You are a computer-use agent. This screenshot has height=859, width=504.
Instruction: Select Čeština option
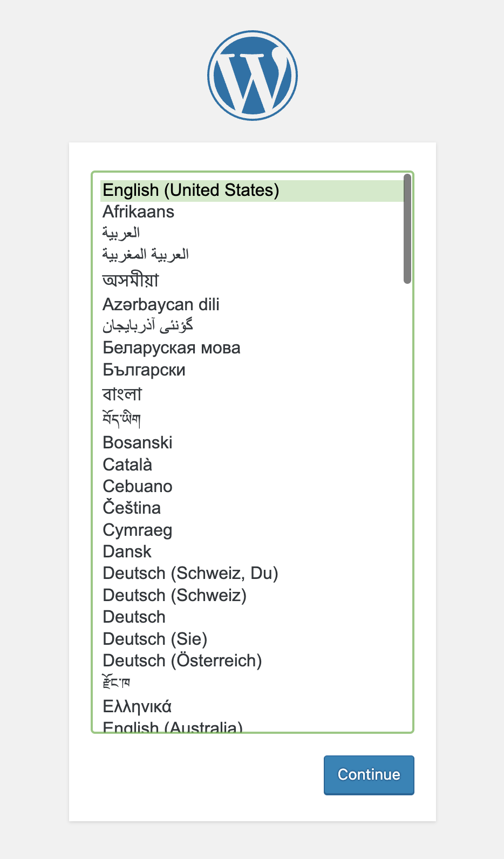pyautogui.click(x=132, y=508)
